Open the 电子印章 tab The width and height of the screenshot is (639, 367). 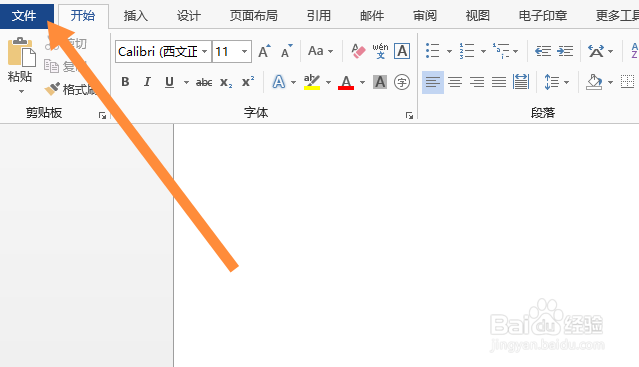point(542,16)
